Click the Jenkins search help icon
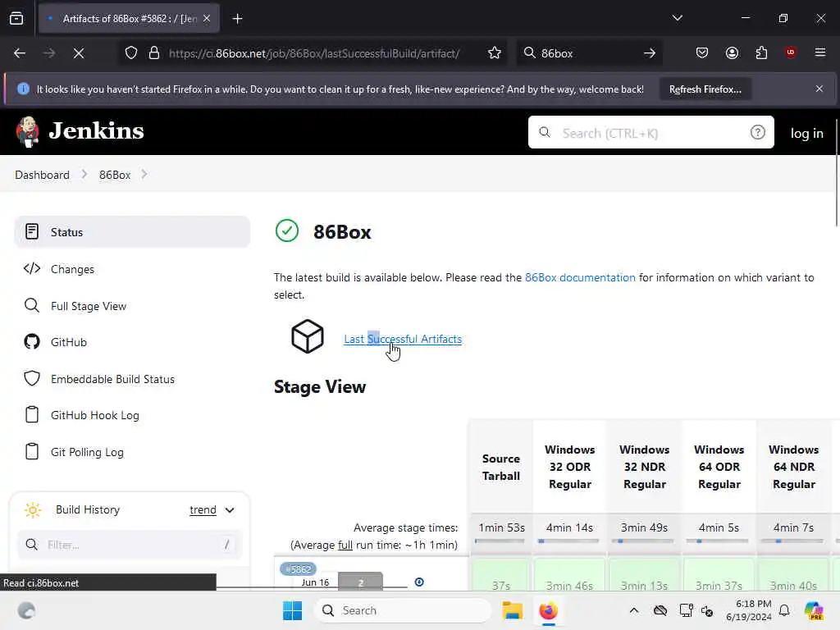Screen dimensions: 840x630 [757, 132]
